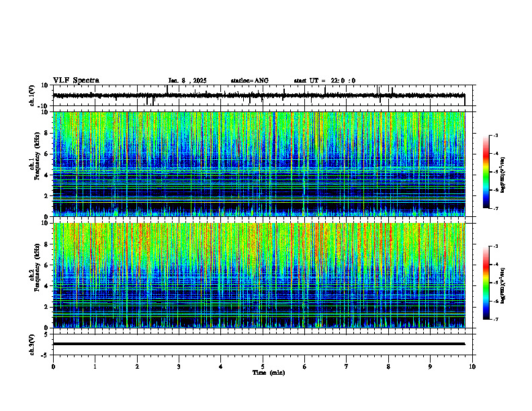Viewport: 532px width, 411px height.
Task: Click time-axis tick label "7" minutes
Action: (x=347, y=367)
